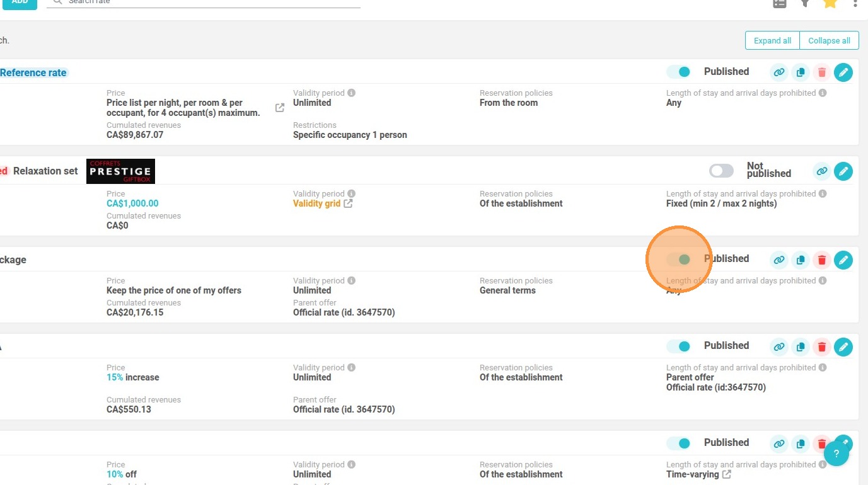Select 'Keep the price of one of my offers'
This screenshot has width=868, height=485.
[174, 290]
